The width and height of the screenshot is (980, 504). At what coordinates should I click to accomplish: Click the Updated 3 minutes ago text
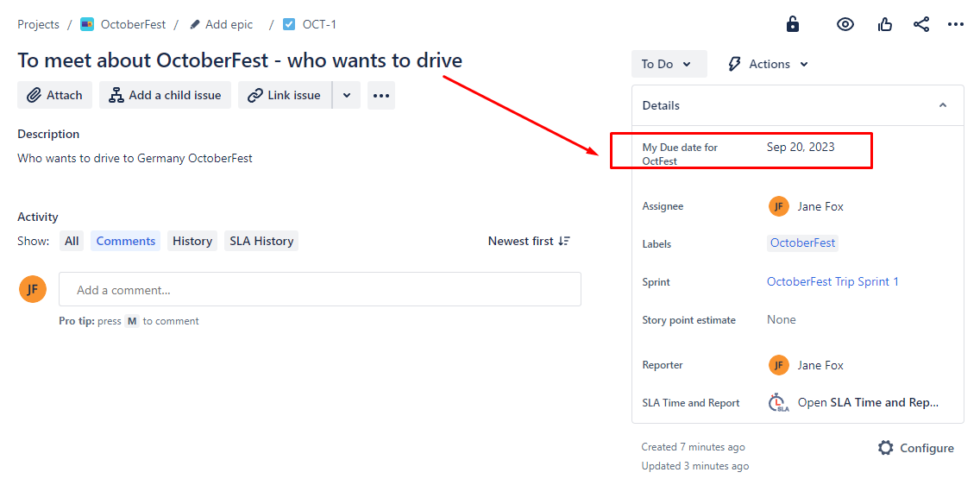tap(695, 466)
